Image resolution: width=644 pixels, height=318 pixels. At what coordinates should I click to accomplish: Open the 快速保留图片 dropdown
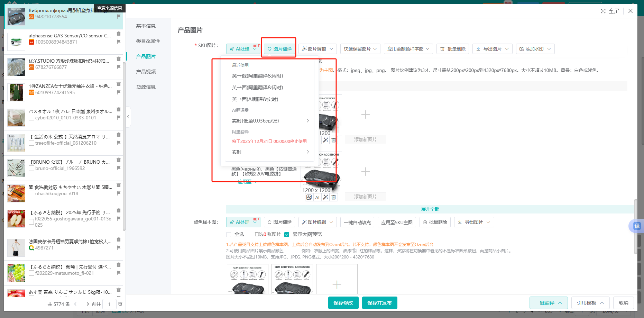[x=360, y=49]
